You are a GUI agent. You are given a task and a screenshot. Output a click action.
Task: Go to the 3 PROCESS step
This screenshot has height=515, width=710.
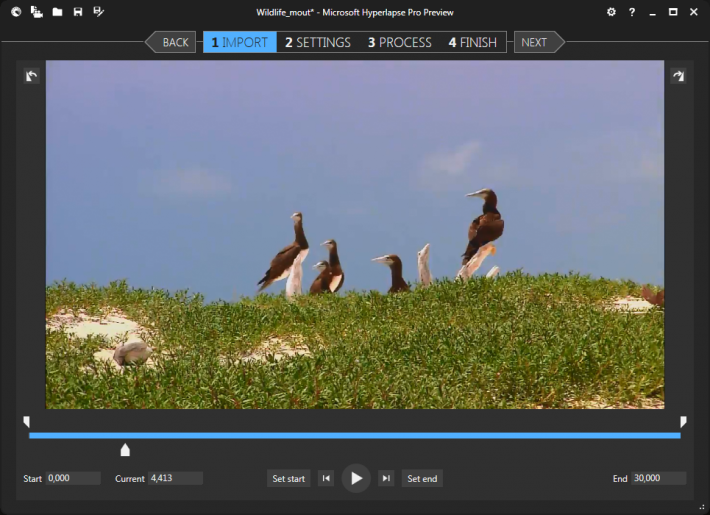click(399, 42)
